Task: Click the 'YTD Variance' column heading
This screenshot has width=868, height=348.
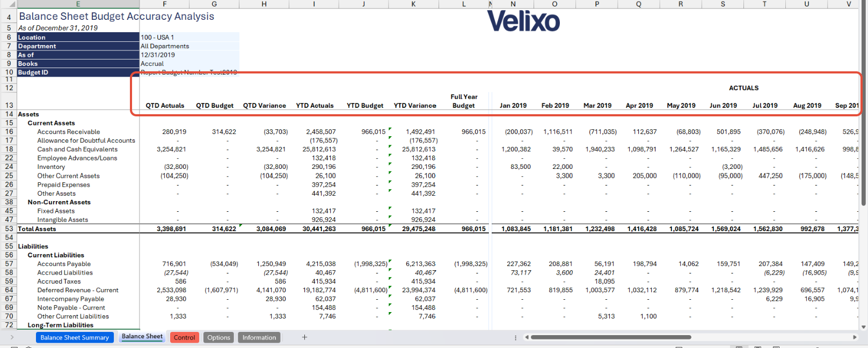Action: (415, 106)
